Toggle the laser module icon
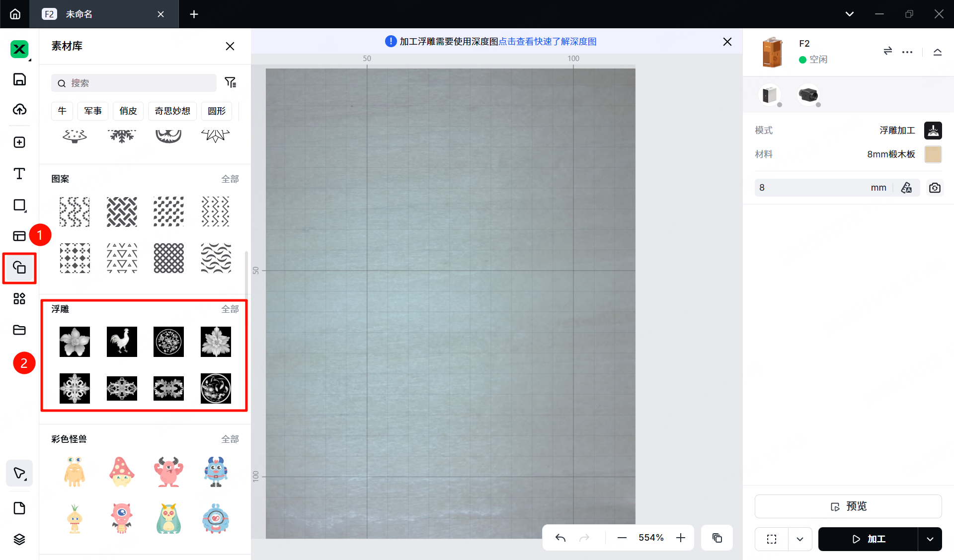This screenshot has width=954, height=560. click(x=770, y=95)
